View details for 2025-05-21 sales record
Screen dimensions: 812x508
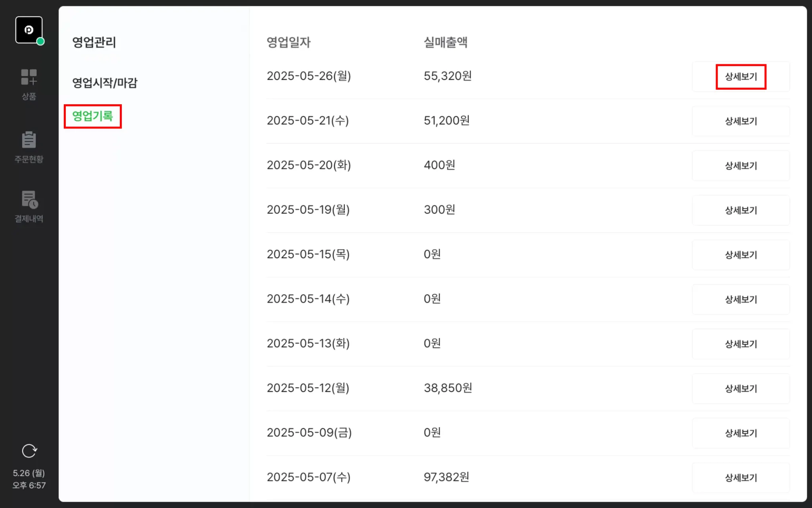coord(741,121)
